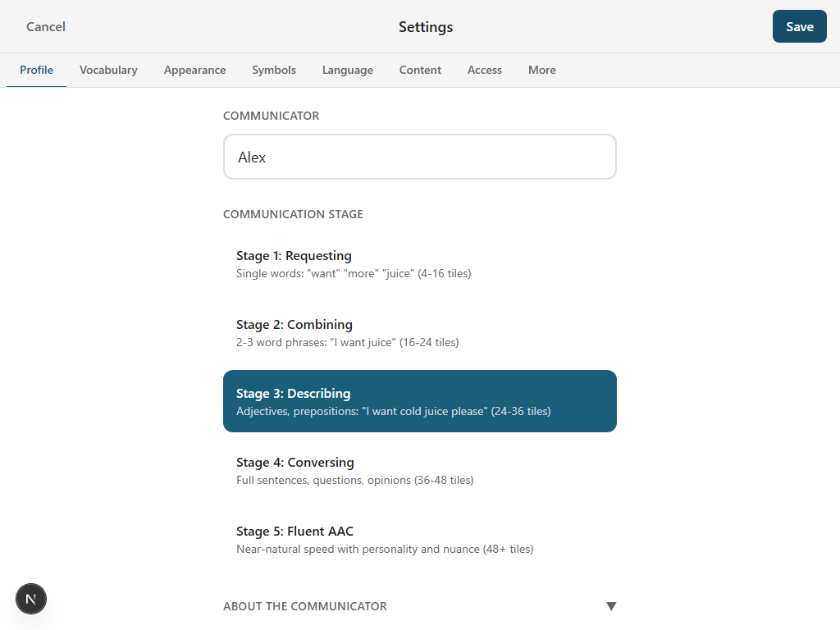Switch to the Content tab
This screenshot has height=630, width=840.
420,70
